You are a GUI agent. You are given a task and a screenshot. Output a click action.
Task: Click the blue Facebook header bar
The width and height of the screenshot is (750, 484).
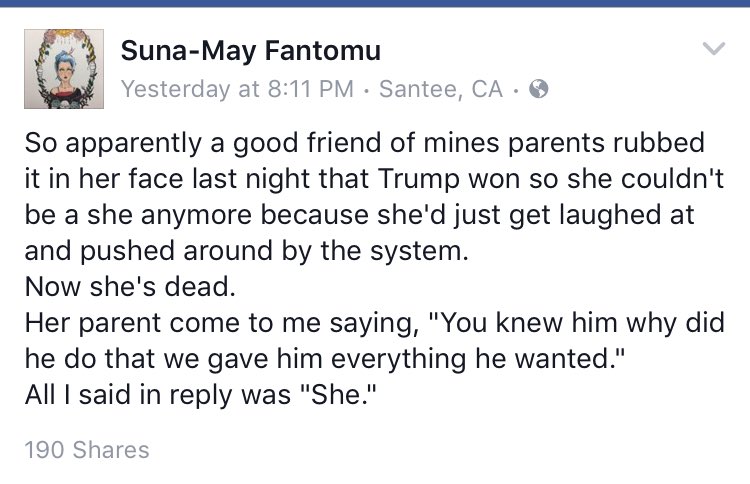click(x=375, y=4)
